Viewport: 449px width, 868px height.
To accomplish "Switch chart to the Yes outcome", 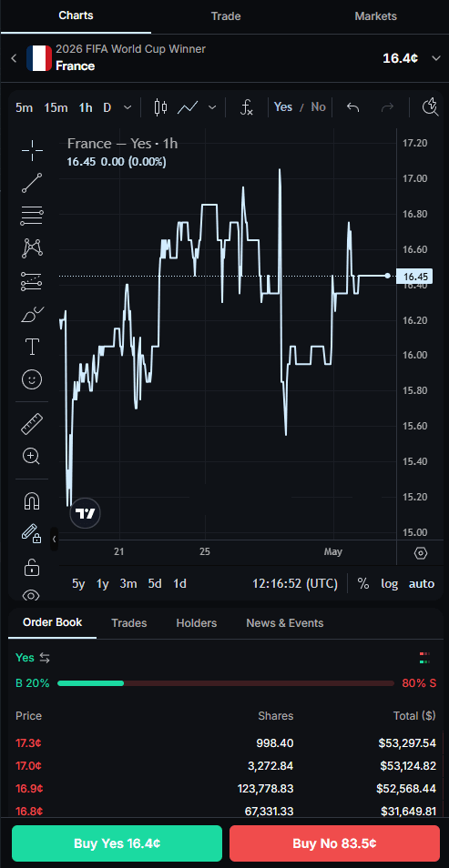I will pyautogui.click(x=283, y=106).
